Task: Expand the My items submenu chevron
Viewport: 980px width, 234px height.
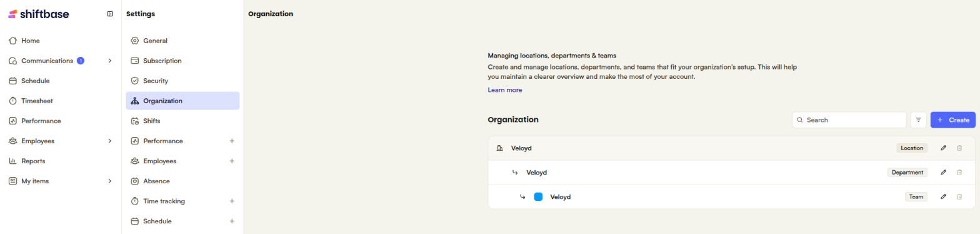Action: point(109,181)
